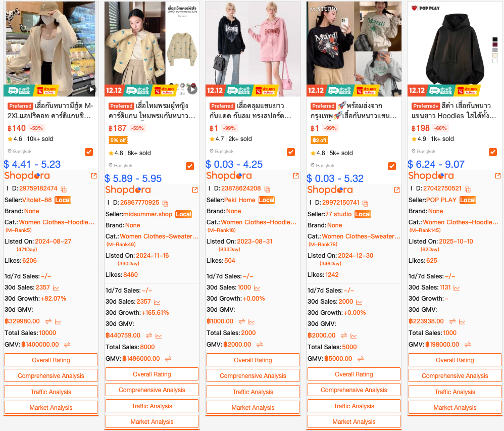Select the black color swatch on POP PLAY hoodie
Viewport: 504px width, 431px height.
click(495, 39)
